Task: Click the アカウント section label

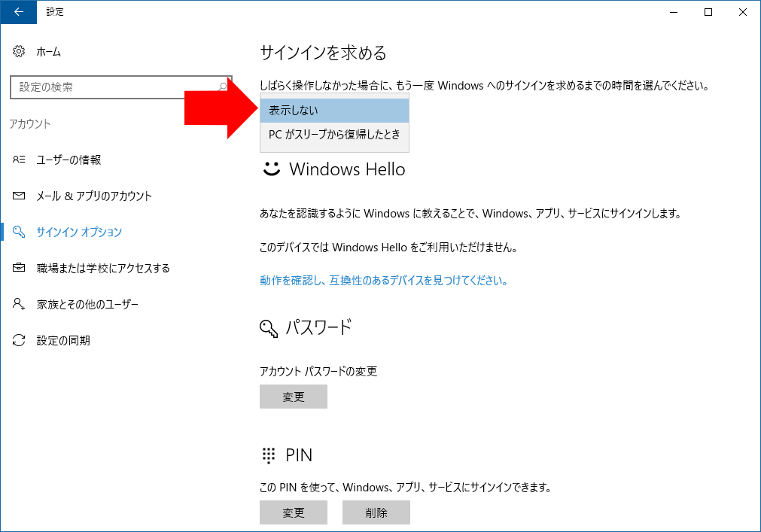Action: [30, 124]
